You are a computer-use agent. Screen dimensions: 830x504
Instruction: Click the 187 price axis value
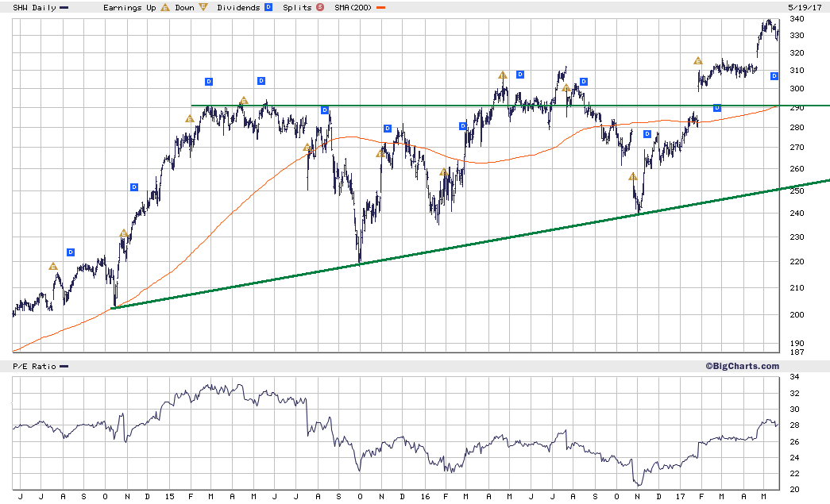[x=797, y=352]
